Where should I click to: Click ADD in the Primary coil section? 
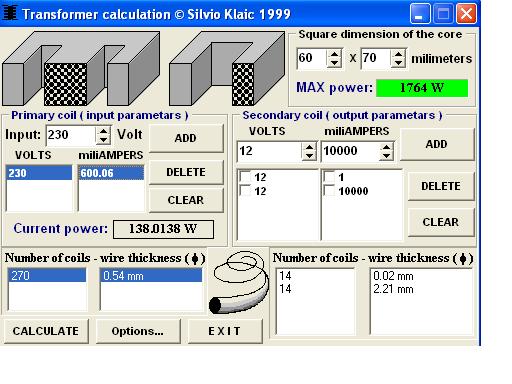pos(186,138)
